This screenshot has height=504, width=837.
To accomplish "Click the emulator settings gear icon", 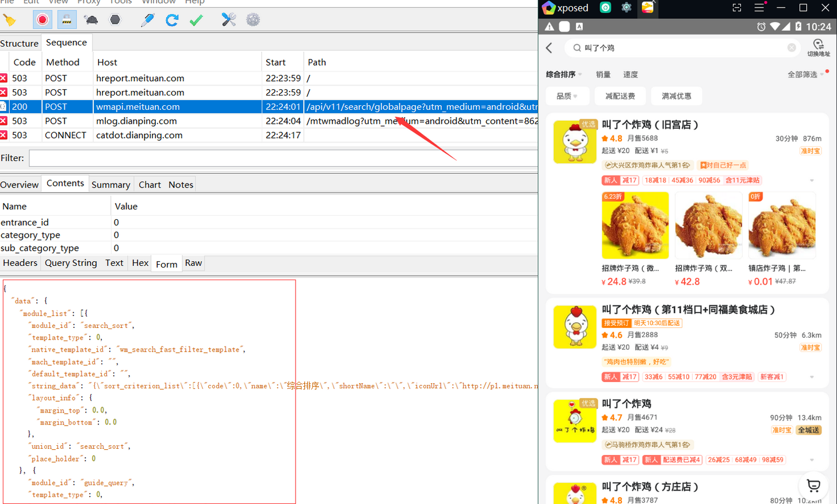I will point(626,7).
